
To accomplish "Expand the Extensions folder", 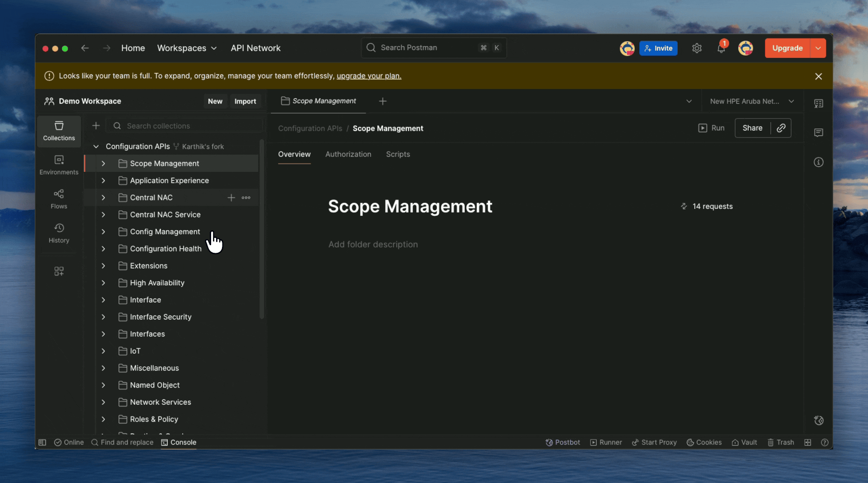I will point(104,265).
